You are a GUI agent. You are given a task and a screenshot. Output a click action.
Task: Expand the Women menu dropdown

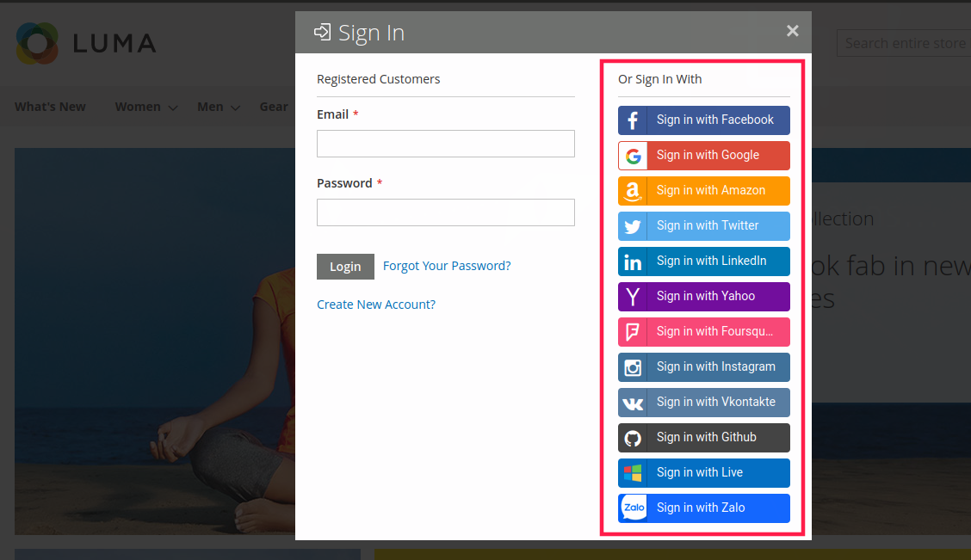pos(145,108)
